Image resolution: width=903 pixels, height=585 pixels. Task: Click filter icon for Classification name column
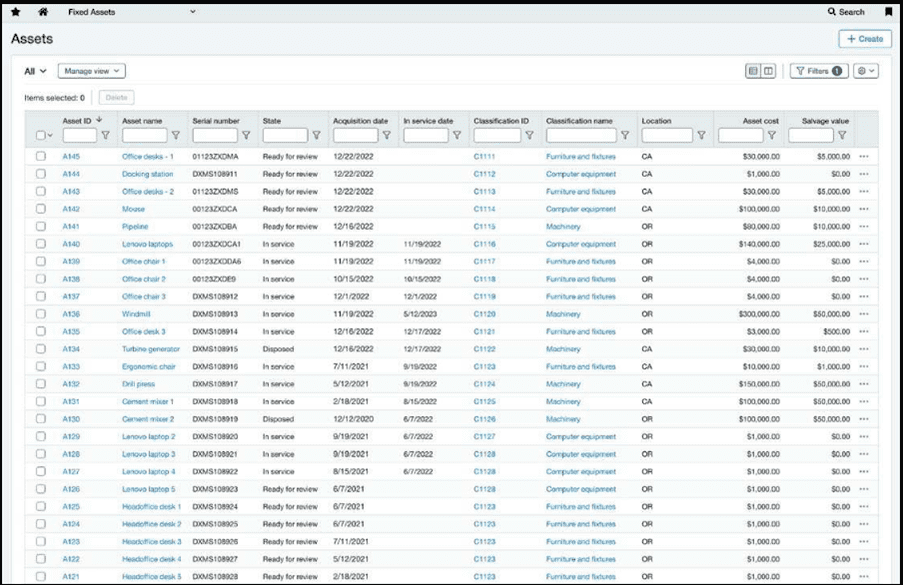click(625, 135)
